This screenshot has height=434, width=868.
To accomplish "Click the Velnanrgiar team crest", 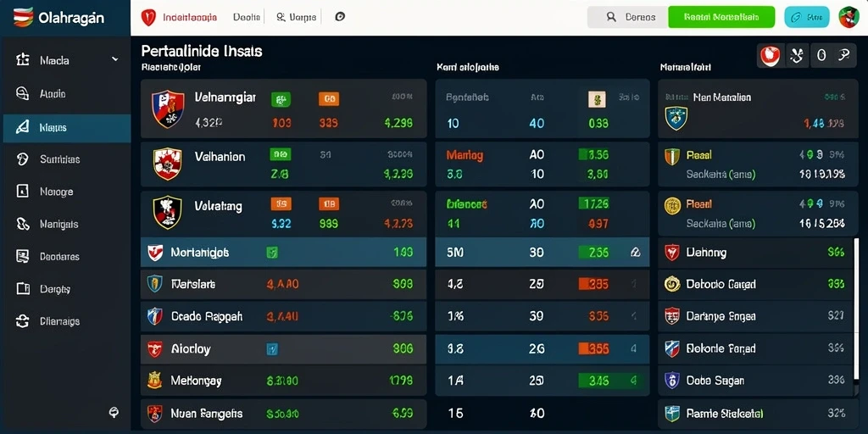I will (x=168, y=109).
